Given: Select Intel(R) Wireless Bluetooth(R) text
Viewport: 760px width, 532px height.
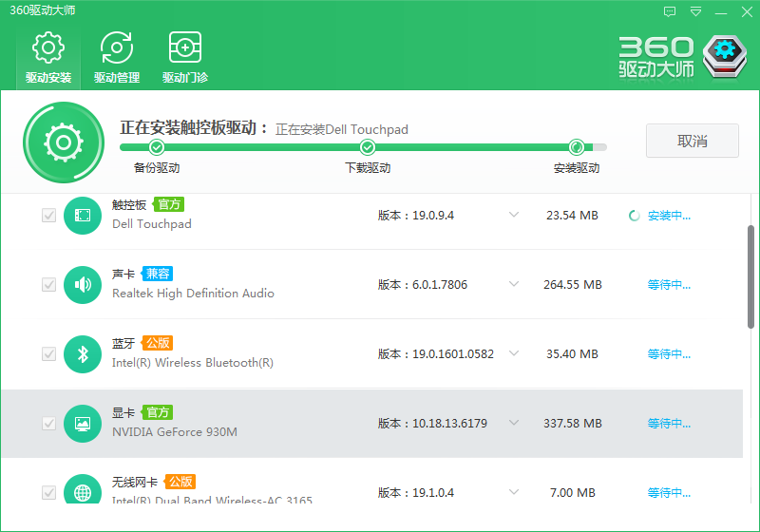Looking at the screenshot, I should [x=193, y=362].
